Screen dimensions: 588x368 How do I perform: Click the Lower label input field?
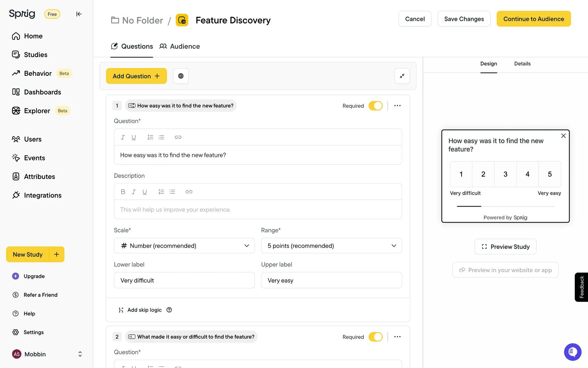pos(184,280)
